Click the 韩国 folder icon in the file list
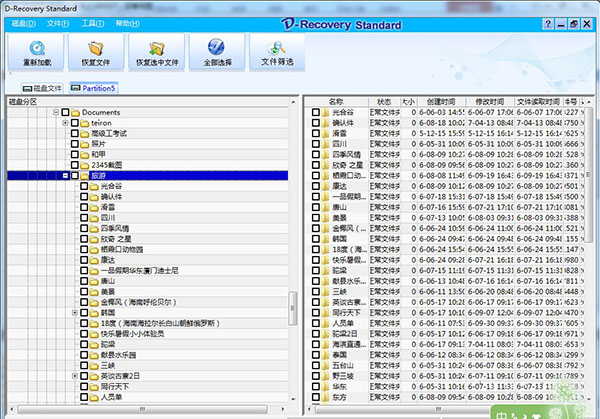This screenshot has width=600, height=419. coord(326,239)
